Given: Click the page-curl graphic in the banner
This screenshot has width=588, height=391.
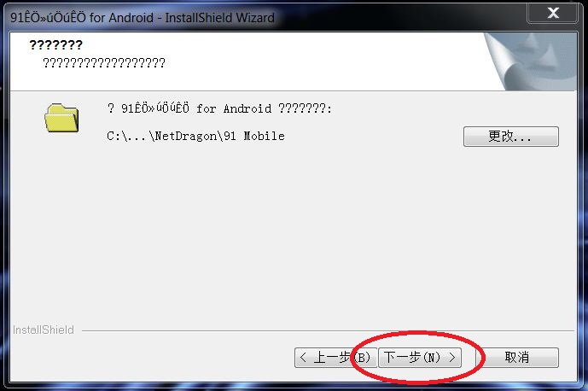Looking at the screenshot, I should click(x=531, y=61).
